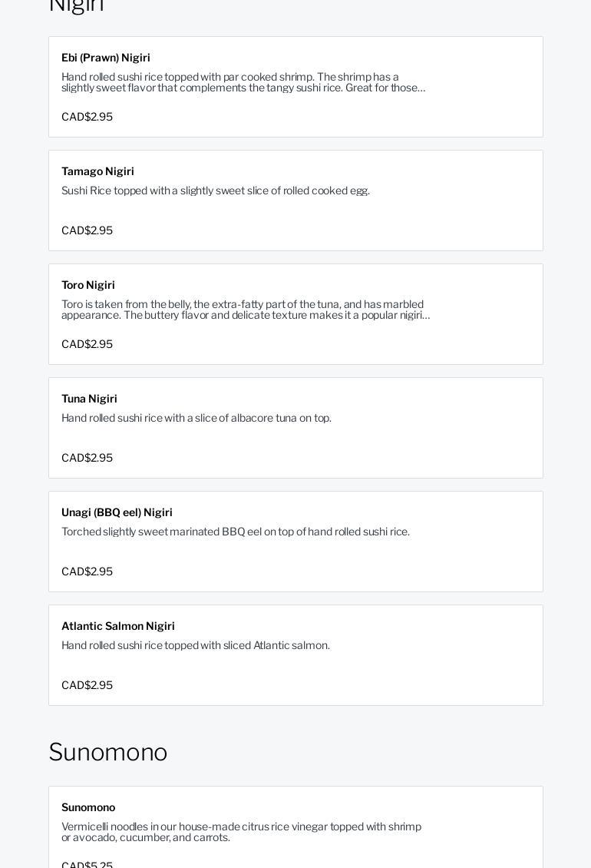
Task: Click the vermicelli noodles description text
Action: tap(241, 832)
